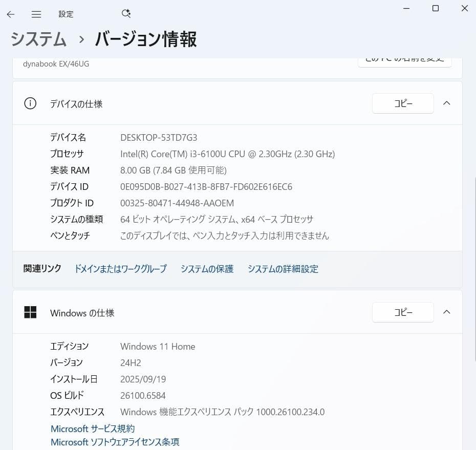Collapse the Windows の仕様 section
This screenshot has height=450, width=476.
(x=446, y=312)
